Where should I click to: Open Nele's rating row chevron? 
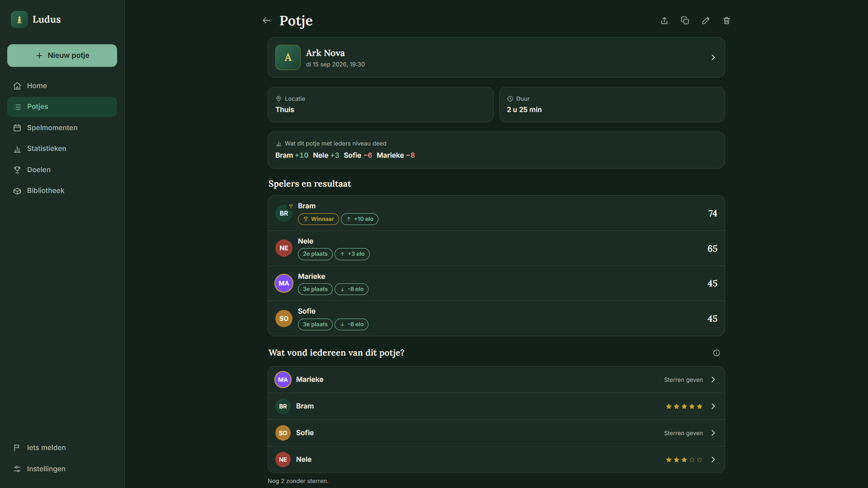point(713,460)
